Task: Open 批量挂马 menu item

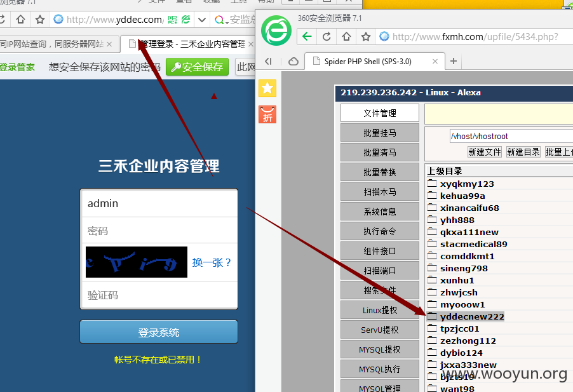Action: (x=380, y=133)
